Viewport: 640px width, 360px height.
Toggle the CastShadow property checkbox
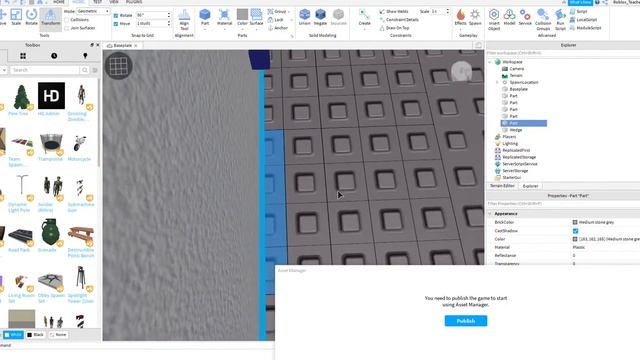[575, 231]
